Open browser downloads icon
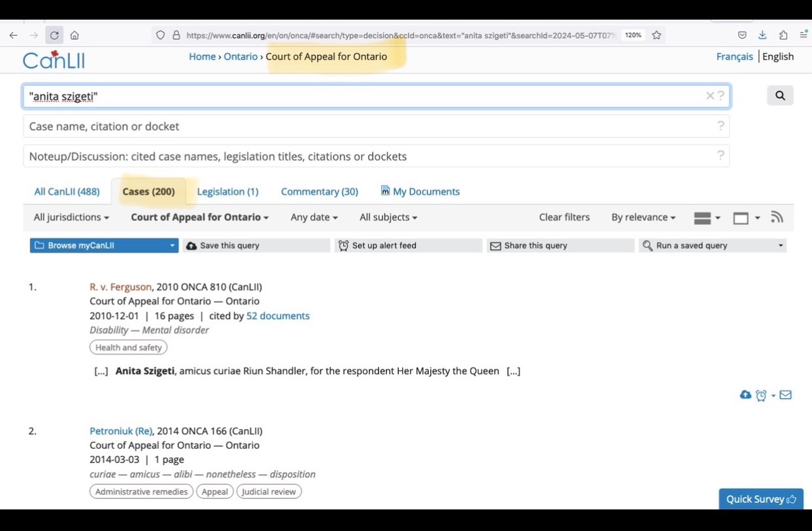The width and height of the screenshot is (812, 531). 762,35
